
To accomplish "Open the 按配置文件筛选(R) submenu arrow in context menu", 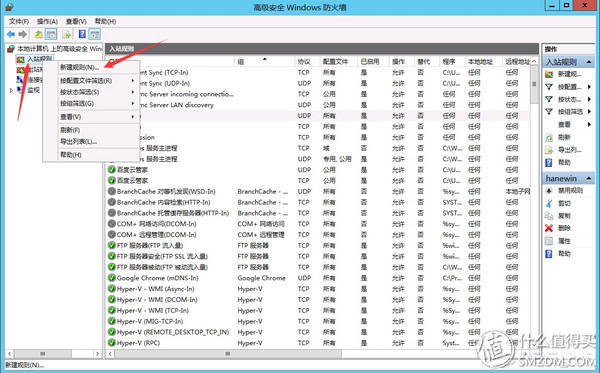I will point(132,81).
